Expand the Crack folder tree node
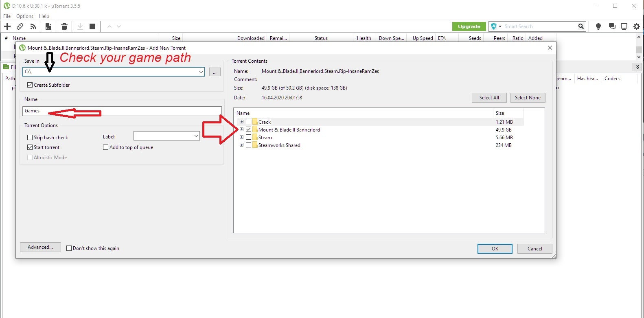Viewport: 644px width, 318px height. click(241, 122)
